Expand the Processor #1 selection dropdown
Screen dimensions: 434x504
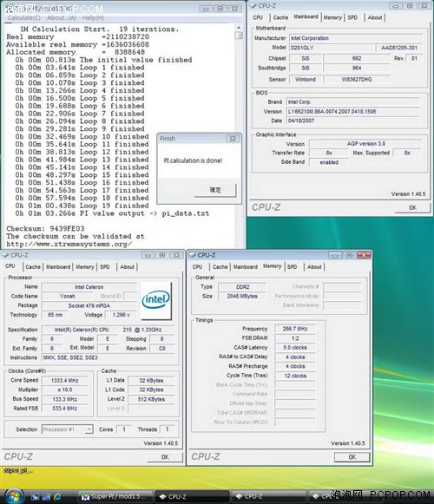tap(89, 429)
